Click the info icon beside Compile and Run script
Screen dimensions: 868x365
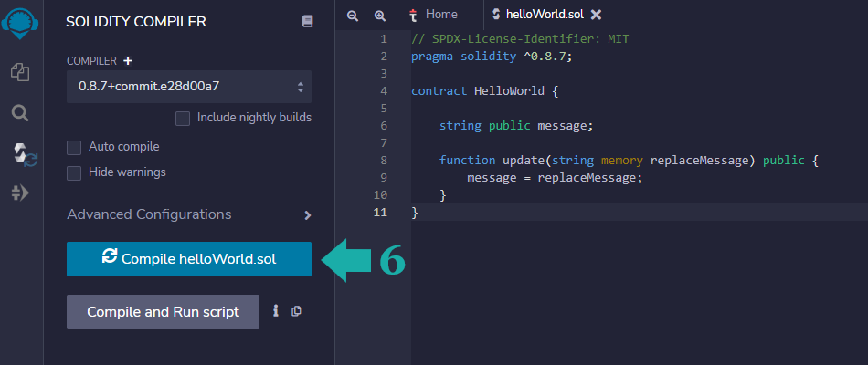click(x=276, y=311)
